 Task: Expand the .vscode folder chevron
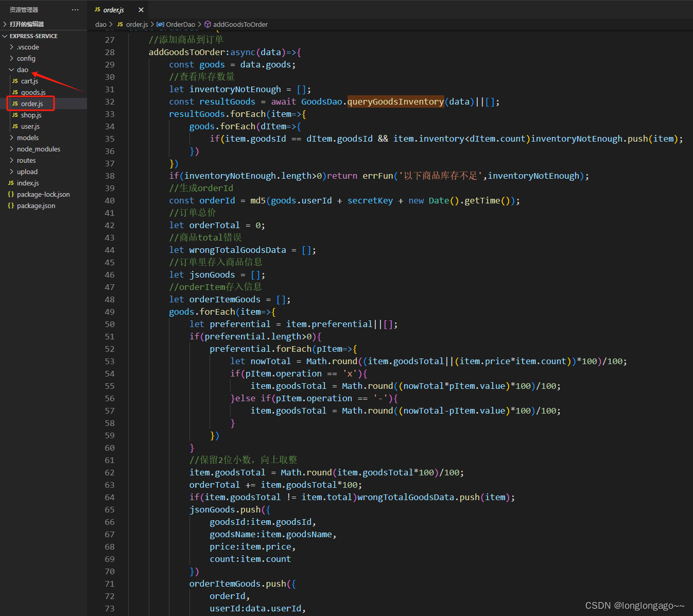coord(12,47)
